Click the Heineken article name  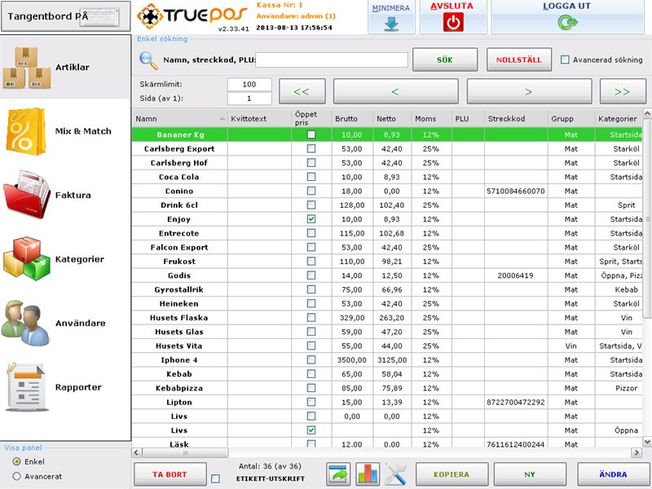(179, 304)
